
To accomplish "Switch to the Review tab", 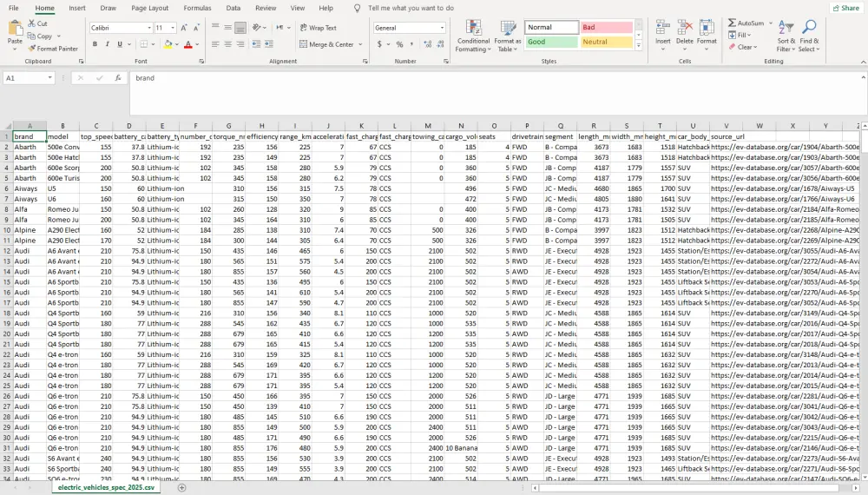I will pos(266,9).
